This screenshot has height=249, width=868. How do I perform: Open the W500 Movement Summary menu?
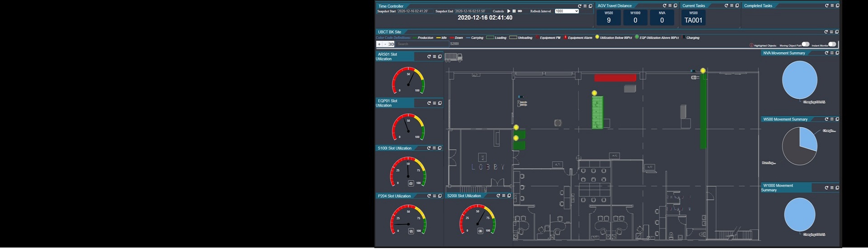[x=832, y=119]
